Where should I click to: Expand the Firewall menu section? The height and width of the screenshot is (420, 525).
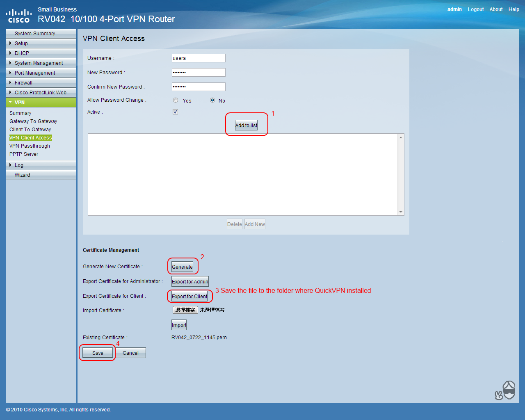(41, 83)
